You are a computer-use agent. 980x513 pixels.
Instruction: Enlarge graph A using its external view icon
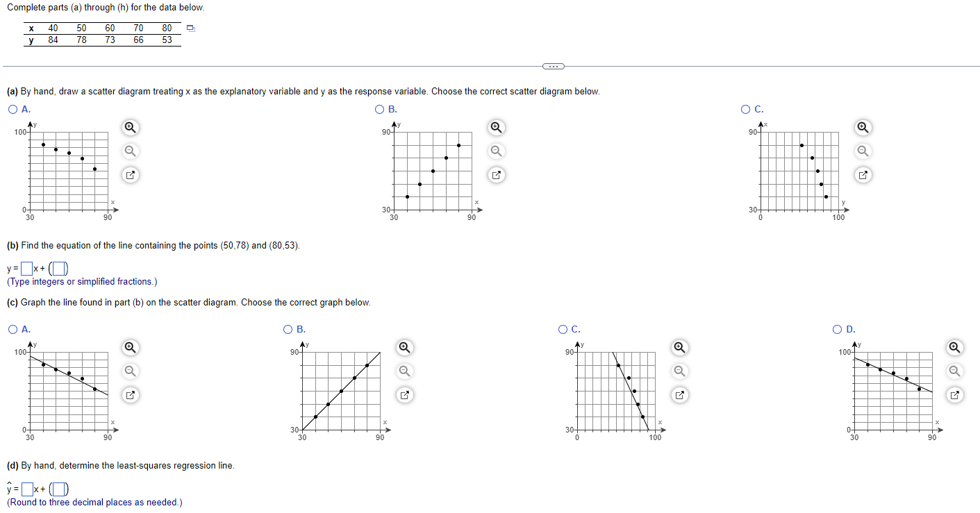point(130,394)
